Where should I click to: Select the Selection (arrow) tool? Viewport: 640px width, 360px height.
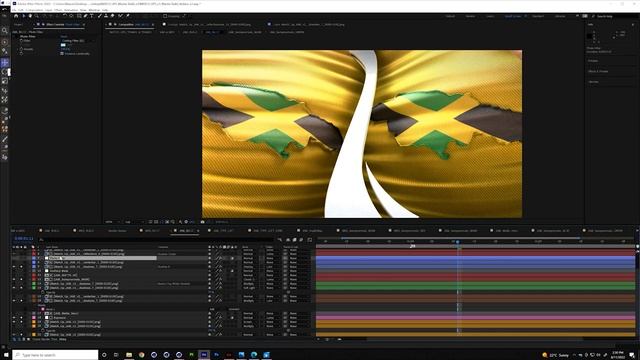click(x=23, y=16)
